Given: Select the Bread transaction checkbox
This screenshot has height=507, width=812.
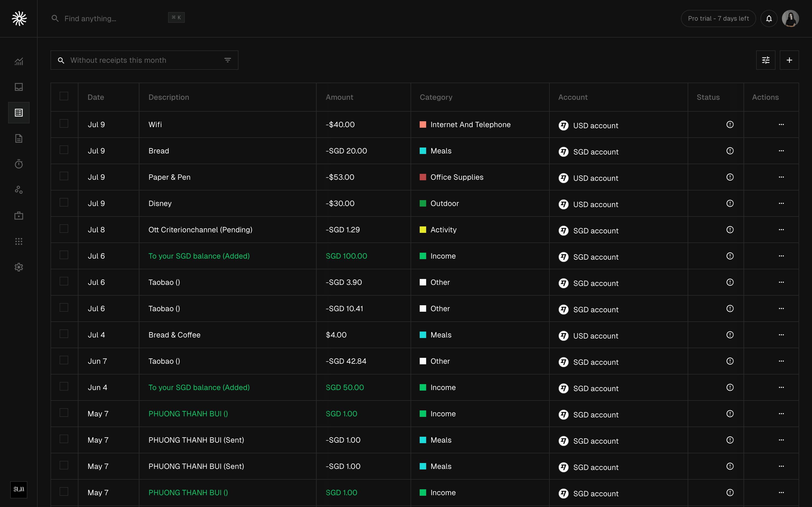Looking at the screenshot, I should [x=64, y=150].
